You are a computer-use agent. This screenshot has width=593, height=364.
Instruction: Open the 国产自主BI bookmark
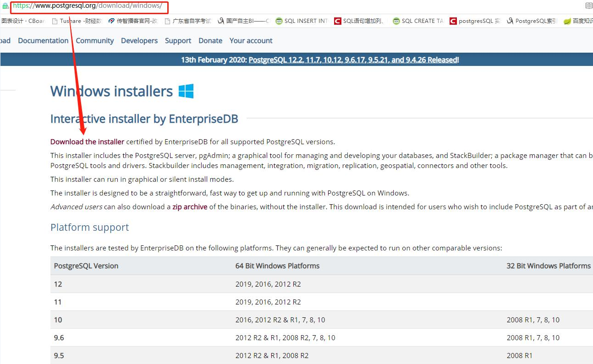coord(244,21)
